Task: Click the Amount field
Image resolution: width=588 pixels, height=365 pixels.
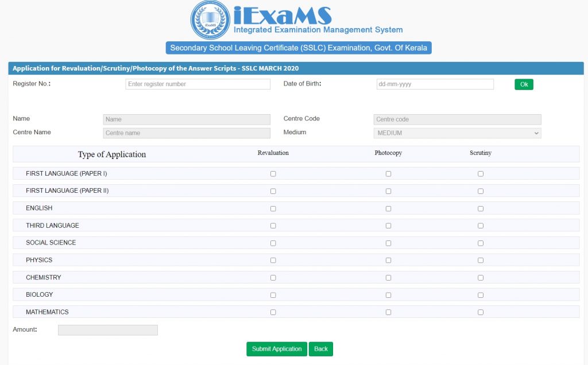Action: pos(108,330)
